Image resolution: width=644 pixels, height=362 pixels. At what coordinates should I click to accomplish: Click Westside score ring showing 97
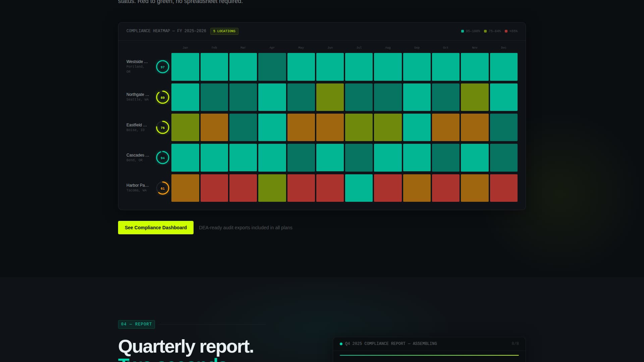click(x=163, y=67)
